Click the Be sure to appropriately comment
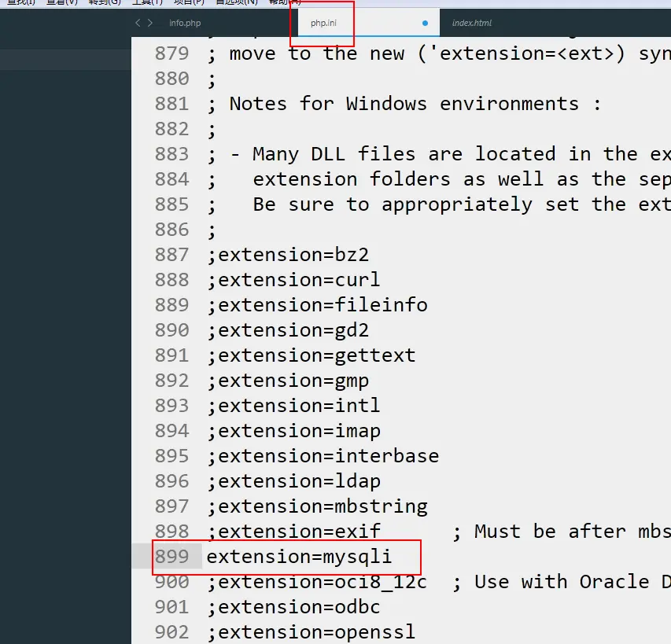 tap(439, 204)
